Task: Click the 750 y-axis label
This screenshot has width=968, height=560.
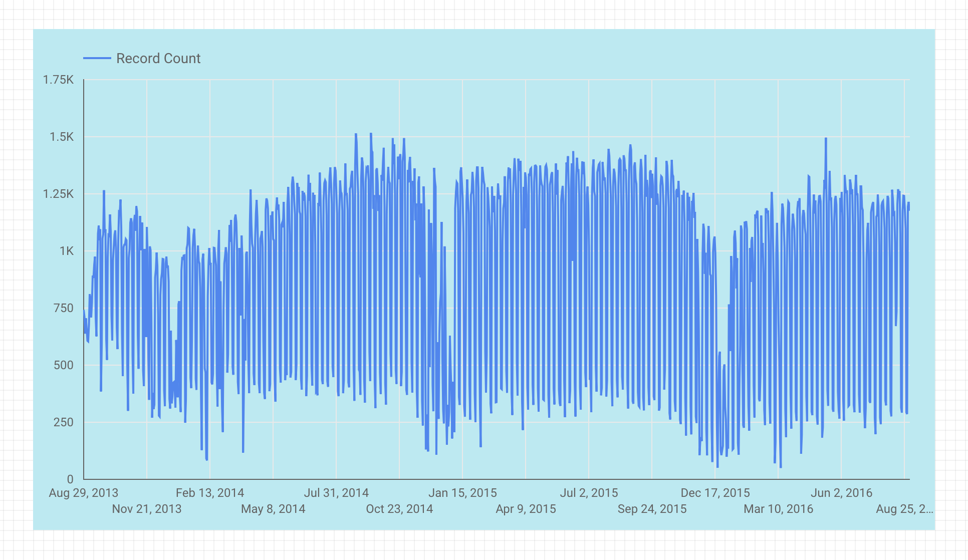Action: coord(64,308)
